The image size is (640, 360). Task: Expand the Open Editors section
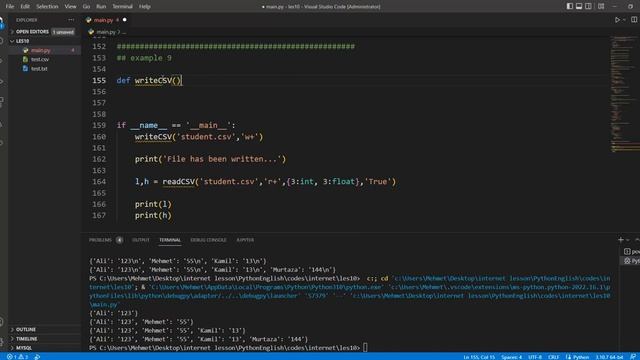32,32
